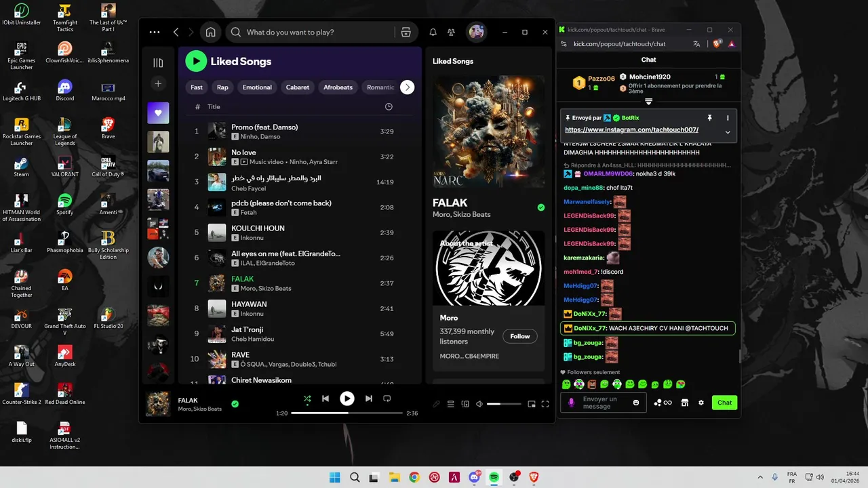Select the Romantic filter chip

[x=380, y=87]
